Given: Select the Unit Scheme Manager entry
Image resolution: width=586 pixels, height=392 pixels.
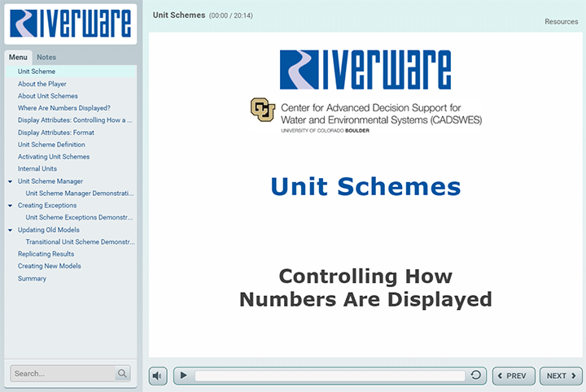Looking at the screenshot, I should point(50,181).
